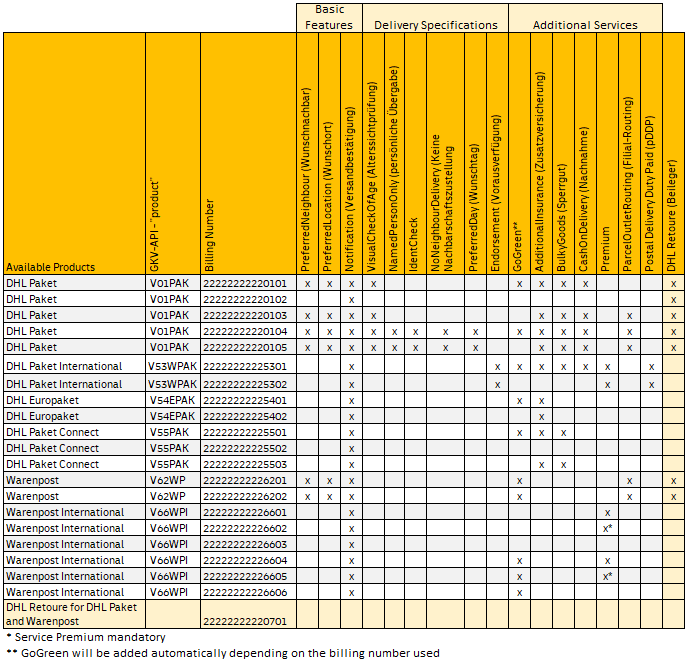Select billing number 22222222226606 cell
The width and height of the screenshot is (688, 662).
244,593
